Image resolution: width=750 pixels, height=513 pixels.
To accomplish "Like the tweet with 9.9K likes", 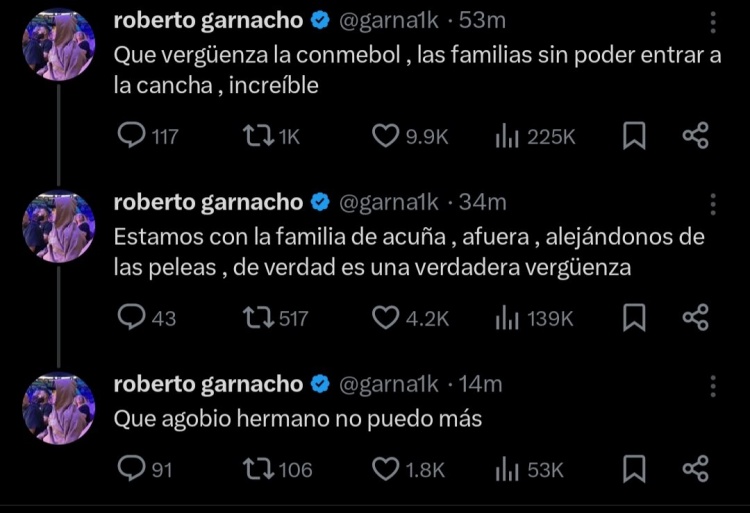I will (385, 136).
